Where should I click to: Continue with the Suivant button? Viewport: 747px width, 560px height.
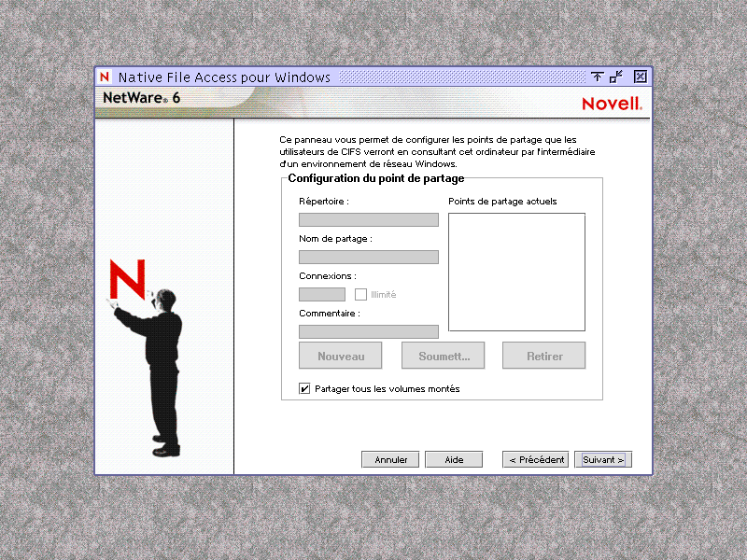[603, 459]
